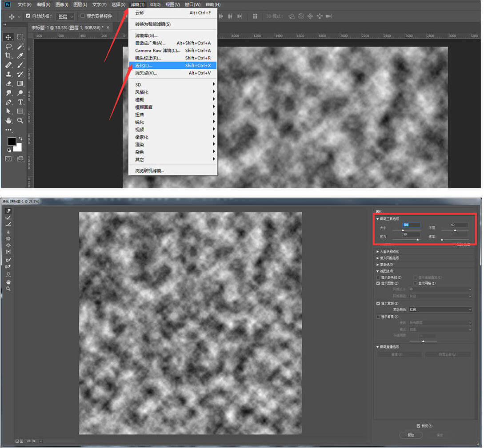Open the 文件(F) menu
The height and width of the screenshot is (448, 484).
[24, 4]
